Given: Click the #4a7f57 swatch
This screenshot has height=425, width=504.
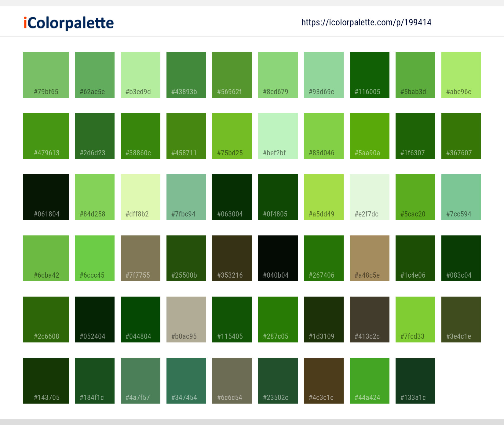Looking at the screenshot, I should tap(141, 381).
